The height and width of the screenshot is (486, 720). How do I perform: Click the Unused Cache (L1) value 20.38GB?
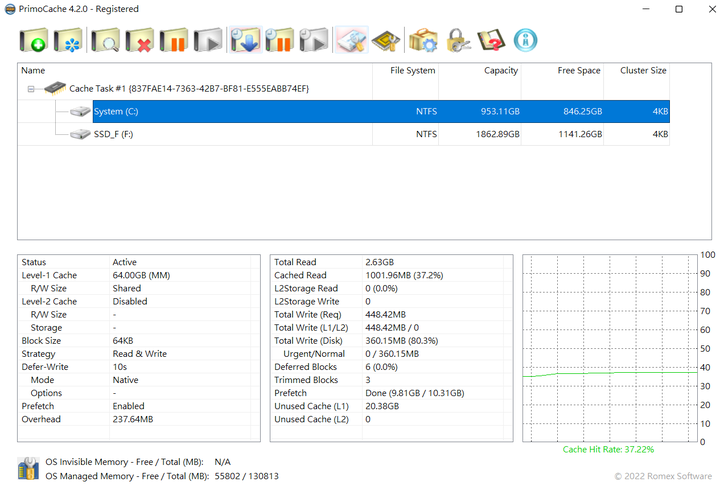click(382, 406)
